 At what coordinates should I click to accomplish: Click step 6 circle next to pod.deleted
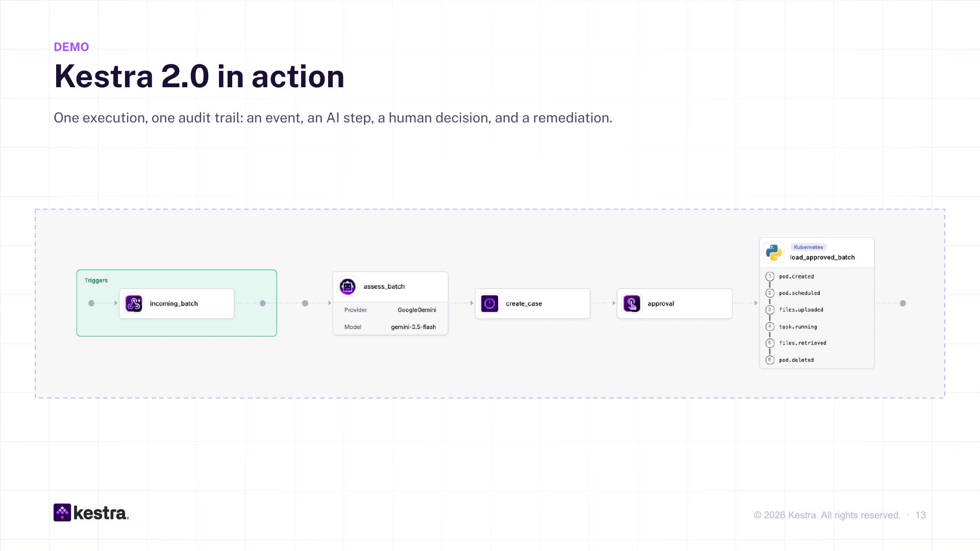(770, 360)
